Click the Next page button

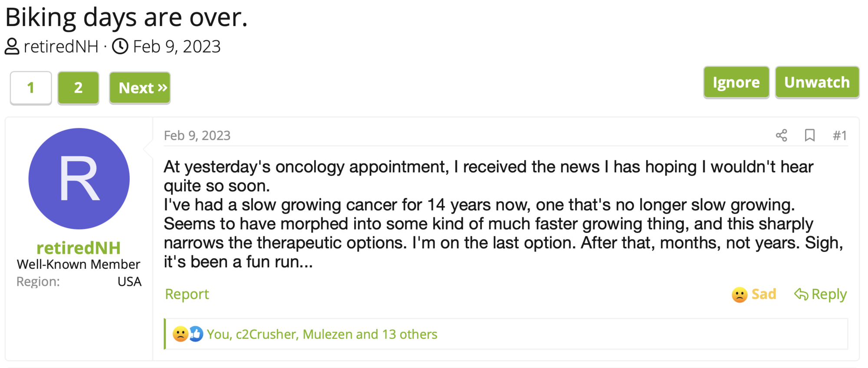[x=140, y=88]
